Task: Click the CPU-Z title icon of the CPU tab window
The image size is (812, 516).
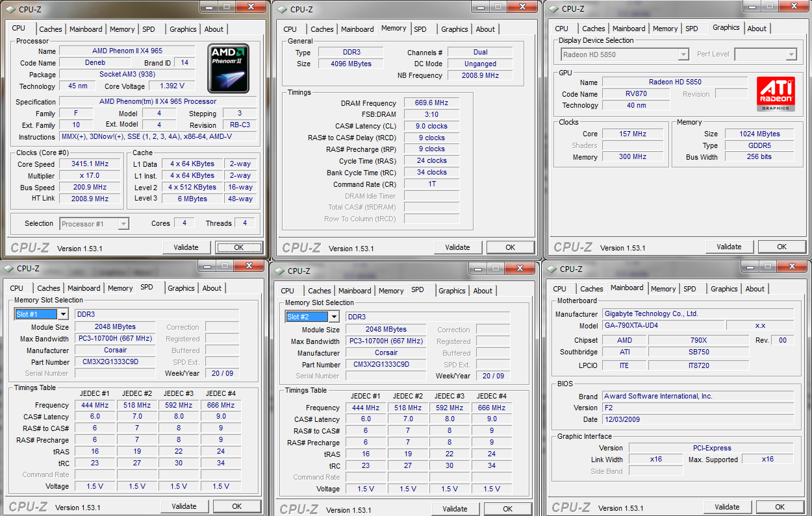Action: (10, 9)
